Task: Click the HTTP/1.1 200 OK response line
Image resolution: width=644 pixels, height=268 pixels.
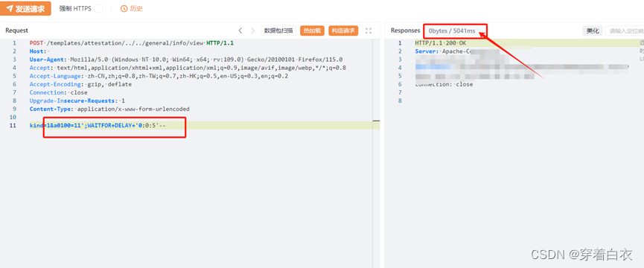Action: click(441, 43)
